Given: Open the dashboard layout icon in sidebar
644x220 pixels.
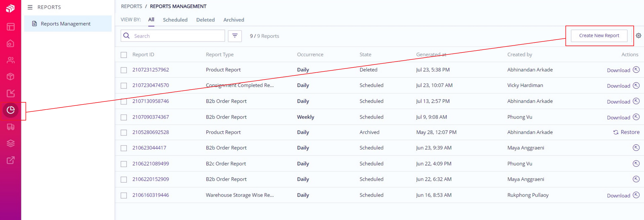Looking at the screenshot, I should tap(10, 27).
